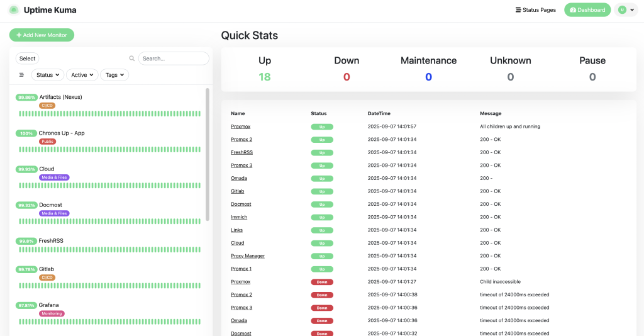The height and width of the screenshot is (336, 644).
Task: Select the Docmost monitor in sidebar
Action: click(x=50, y=205)
